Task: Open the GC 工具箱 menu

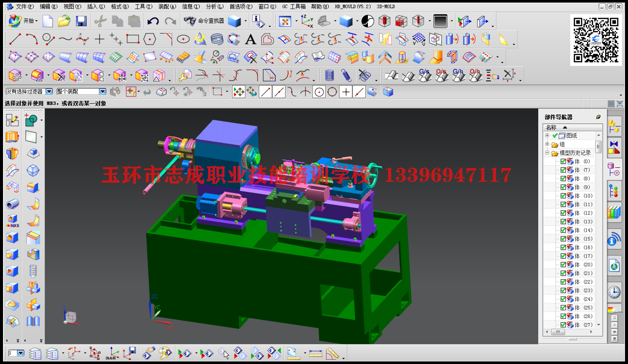Action: (x=294, y=6)
